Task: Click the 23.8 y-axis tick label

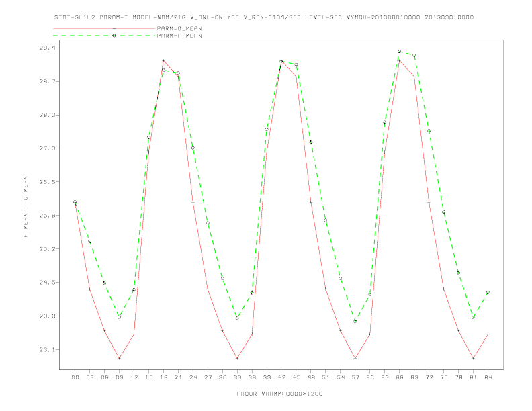Action: coord(46,316)
